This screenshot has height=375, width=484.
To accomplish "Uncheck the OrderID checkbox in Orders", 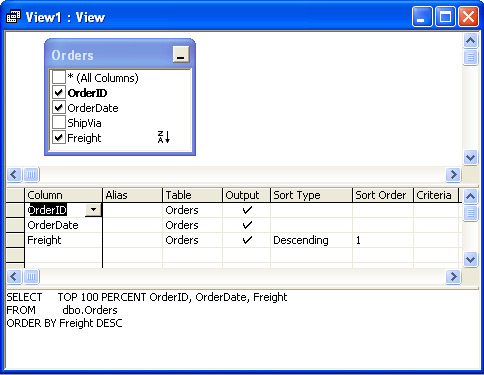I will (59, 92).
